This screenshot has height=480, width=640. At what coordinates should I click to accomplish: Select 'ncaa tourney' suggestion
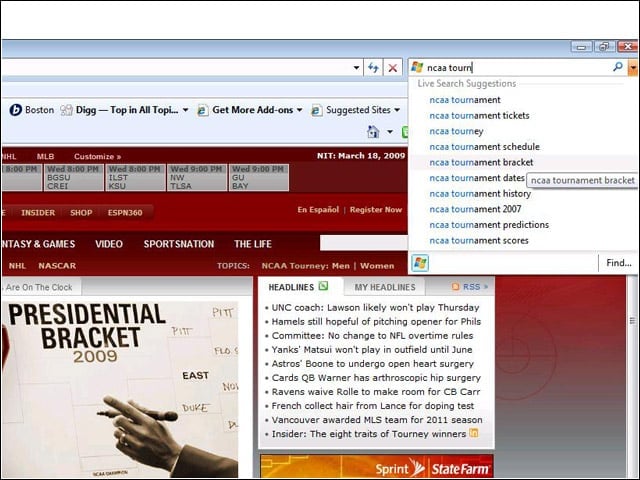tap(456, 131)
